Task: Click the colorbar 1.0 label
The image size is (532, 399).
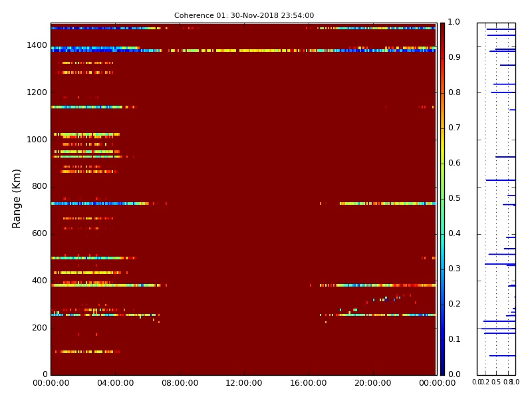Action: [454, 22]
